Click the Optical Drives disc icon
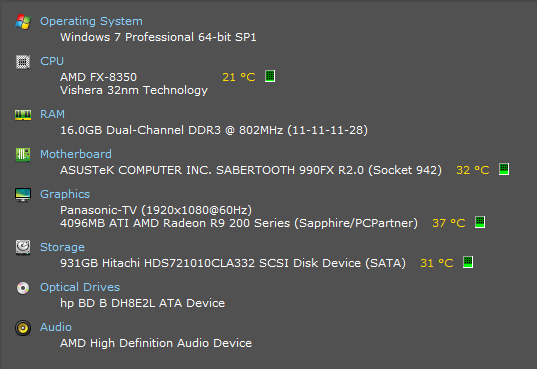Screen dimensions: 537x369 pyautogui.click(x=23, y=288)
